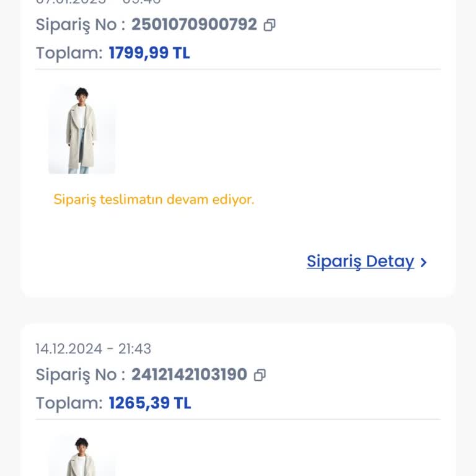This screenshot has height=476, width=476.
Task: Click the 14.12.2024 - 21:43 order date
Action: click(93, 349)
